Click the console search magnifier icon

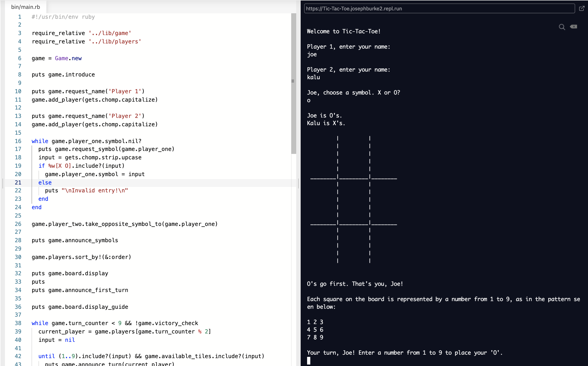click(x=562, y=27)
